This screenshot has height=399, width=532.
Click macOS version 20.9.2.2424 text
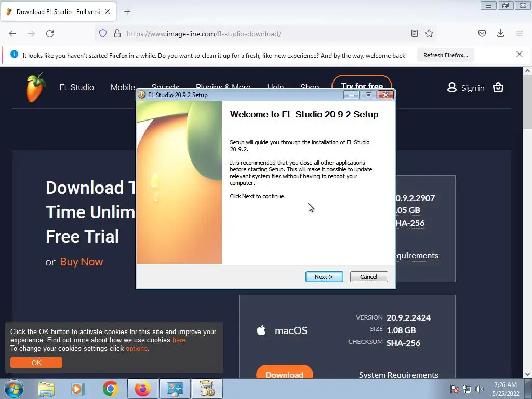coord(408,317)
